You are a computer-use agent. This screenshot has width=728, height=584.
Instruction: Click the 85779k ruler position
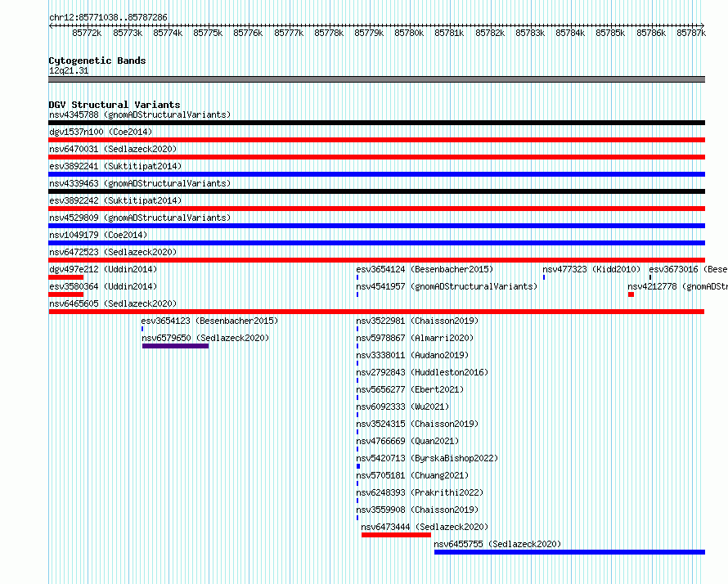[369, 33]
